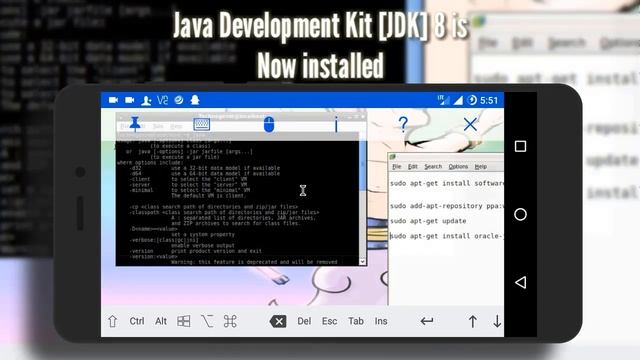Screen dimensions: 640x360
Task: Tap the Windows logo key
Action: (x=184, y=321)
